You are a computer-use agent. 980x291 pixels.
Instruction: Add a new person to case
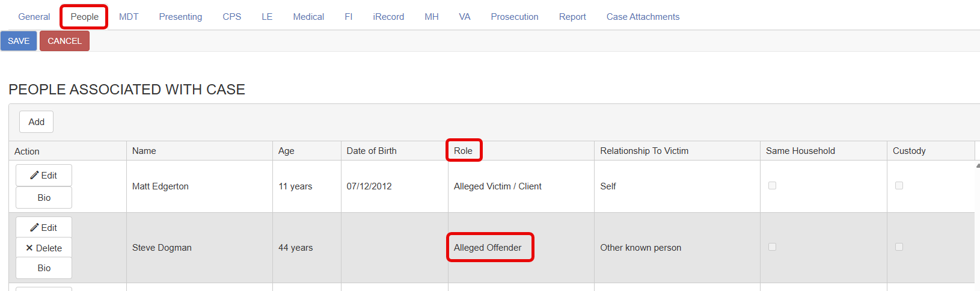coord(36,121)
